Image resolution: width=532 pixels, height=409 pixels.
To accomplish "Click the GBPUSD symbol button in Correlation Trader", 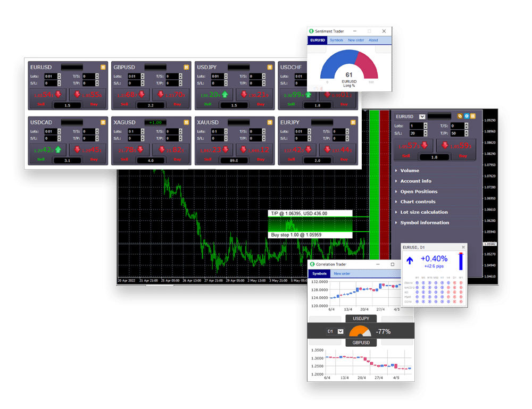I will (361, 343).
